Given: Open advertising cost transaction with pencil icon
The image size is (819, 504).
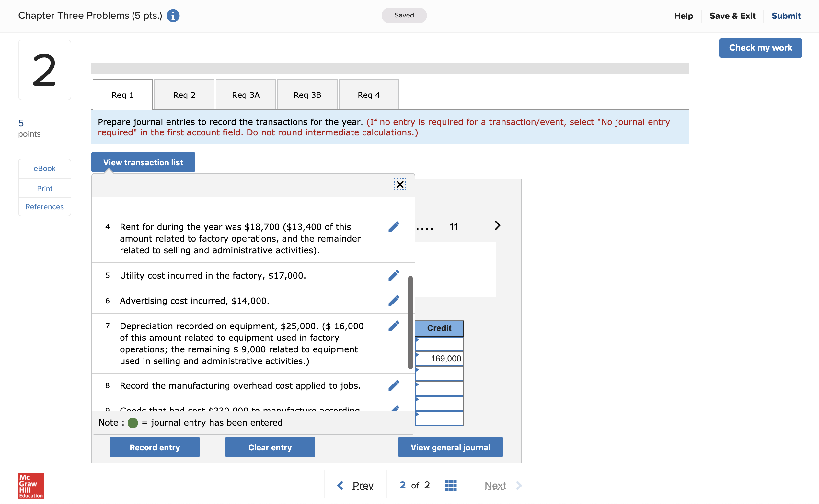Looking at the screenshot, I should 394,301.
